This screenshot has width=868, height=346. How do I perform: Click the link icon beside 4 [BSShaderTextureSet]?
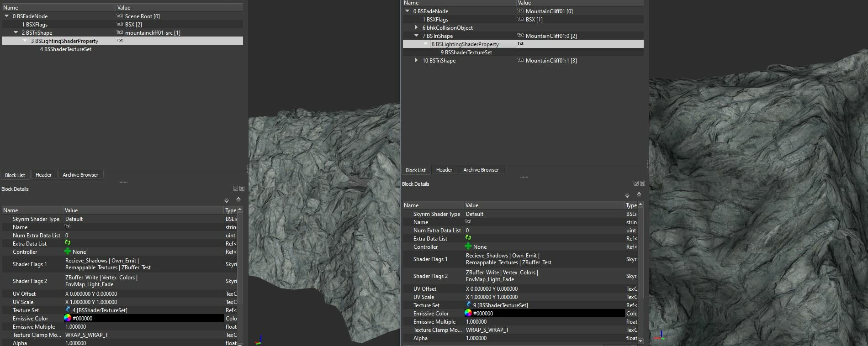tap(68, 310)
